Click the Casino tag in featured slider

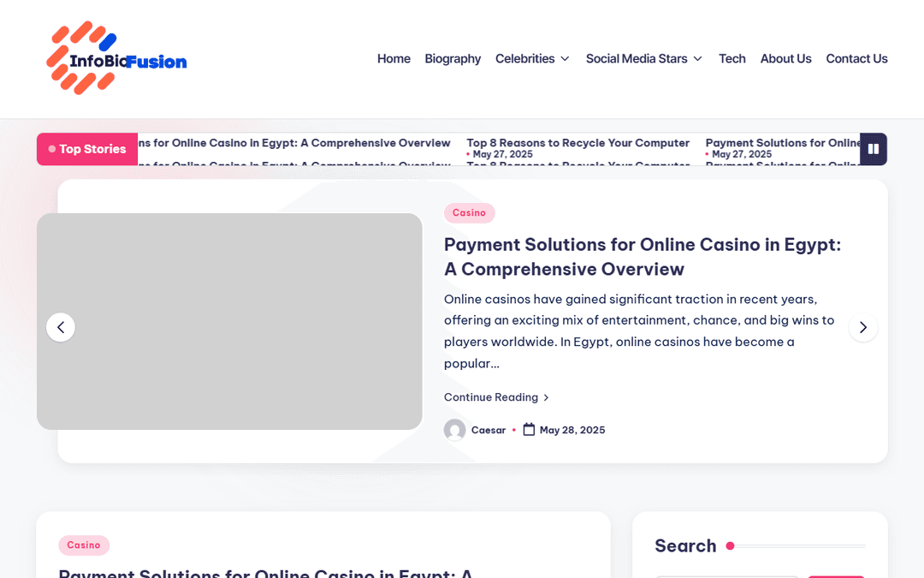tap(469, 213)
